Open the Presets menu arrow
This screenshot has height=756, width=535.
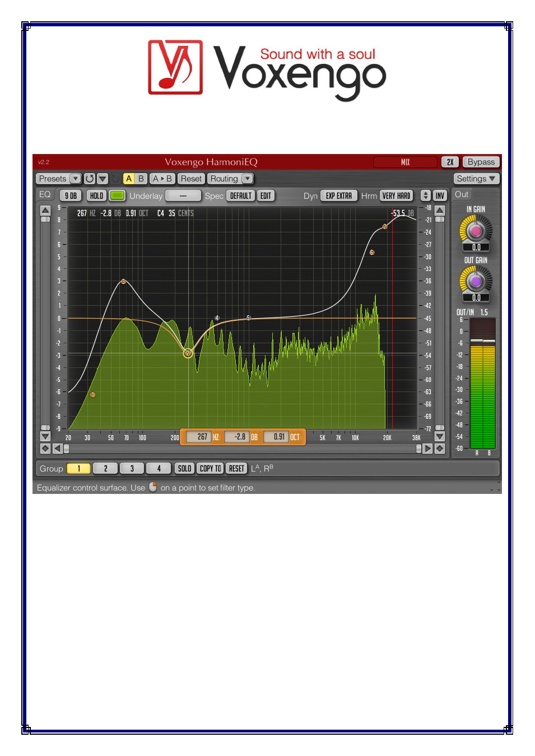(x=76, y=179)
